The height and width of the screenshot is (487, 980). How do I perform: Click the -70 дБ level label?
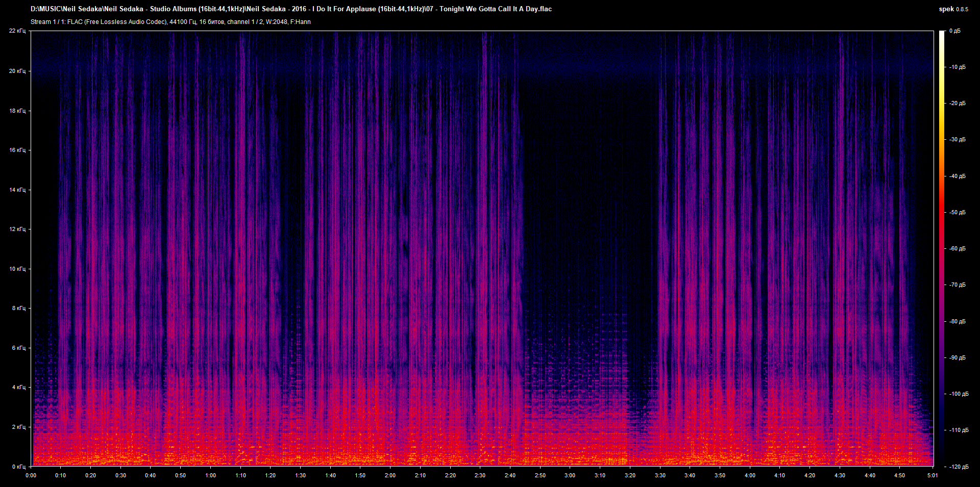[x=957, y=285]
